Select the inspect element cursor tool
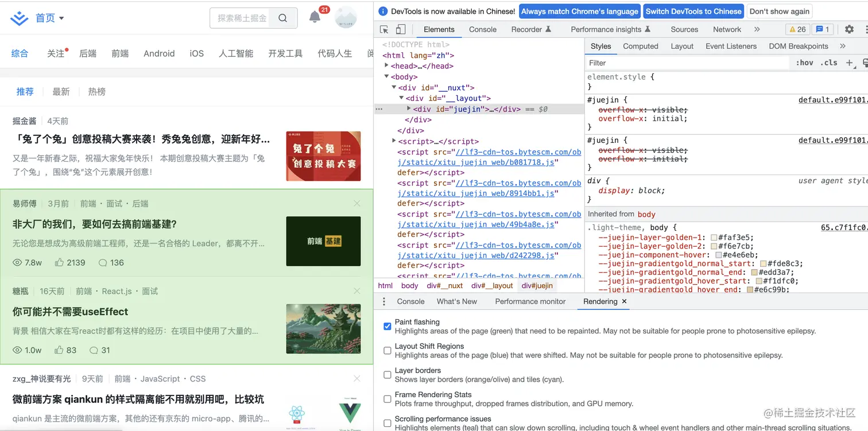Image resolution: width=868 pixels, height=431 pixels. coord(384,29)
